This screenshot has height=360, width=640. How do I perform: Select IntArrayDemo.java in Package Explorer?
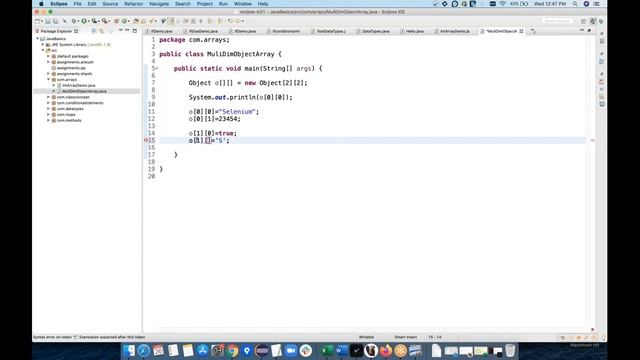click(x=79, y=85)
